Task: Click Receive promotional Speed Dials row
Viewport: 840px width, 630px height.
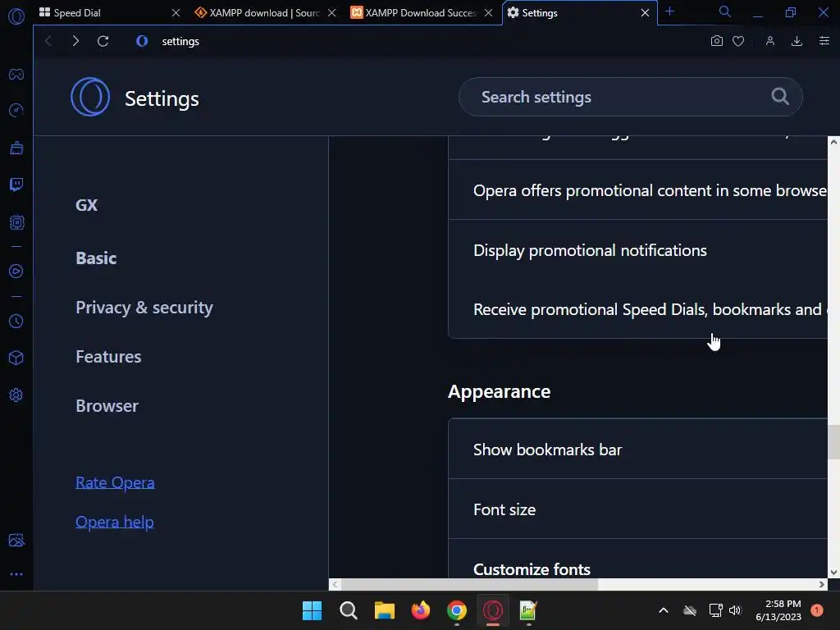Action: (x=637, y=309)
